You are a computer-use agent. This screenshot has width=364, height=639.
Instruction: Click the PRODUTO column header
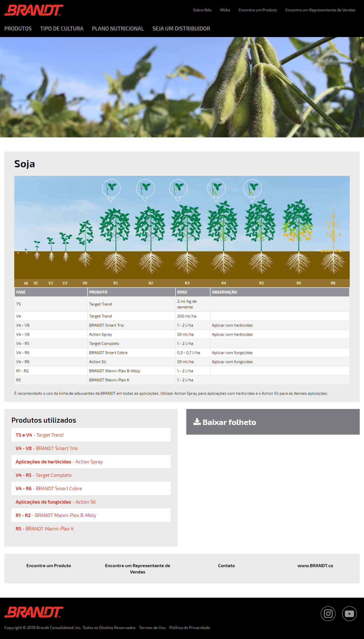coord(131,292)
